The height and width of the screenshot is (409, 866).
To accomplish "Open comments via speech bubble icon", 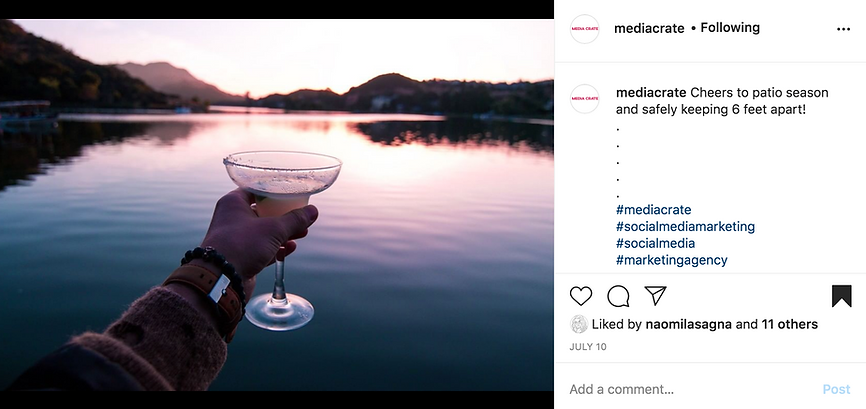I will tap(618, 296).
